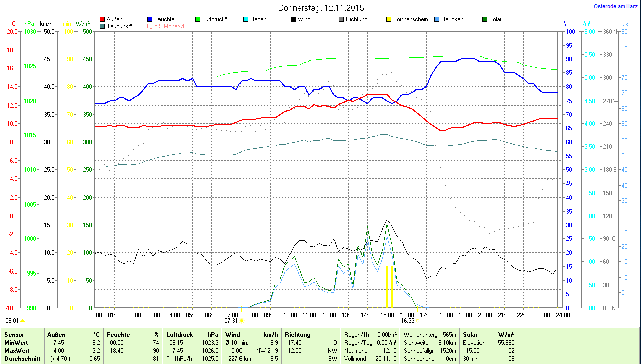This screenshot has width=641, height=364.
Task: Click the Helligkeit legend square
Action: [x=437, y=19]
